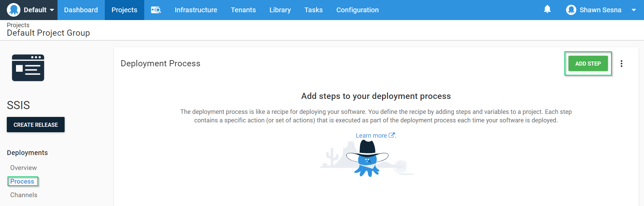The height and width of the screenshot is (206, 644).
Task: Expand the Default space switcher dropdown
Action: [x=52, y=10]
